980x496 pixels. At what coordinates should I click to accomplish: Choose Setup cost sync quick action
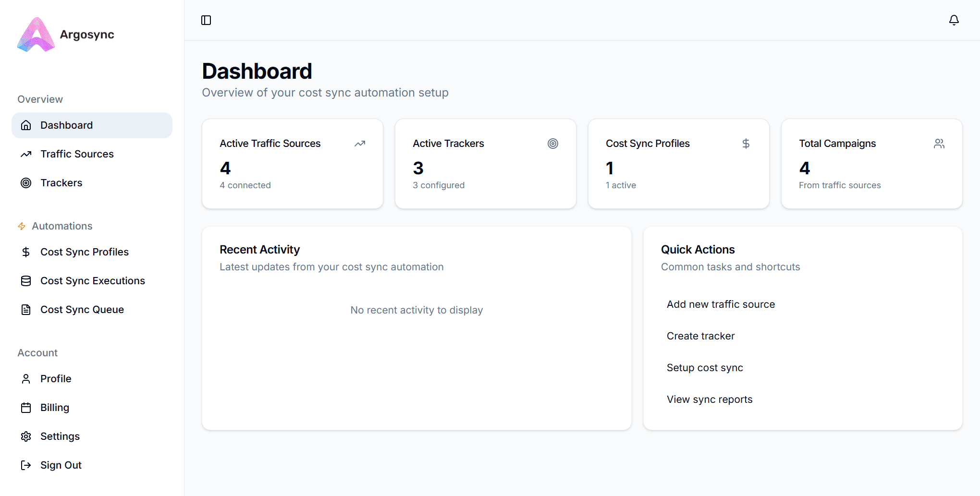(x=705, y=368)
